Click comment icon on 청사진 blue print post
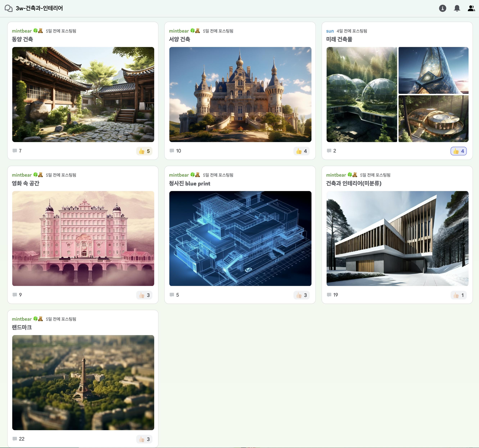479x448 pixels. click(172, 295)
